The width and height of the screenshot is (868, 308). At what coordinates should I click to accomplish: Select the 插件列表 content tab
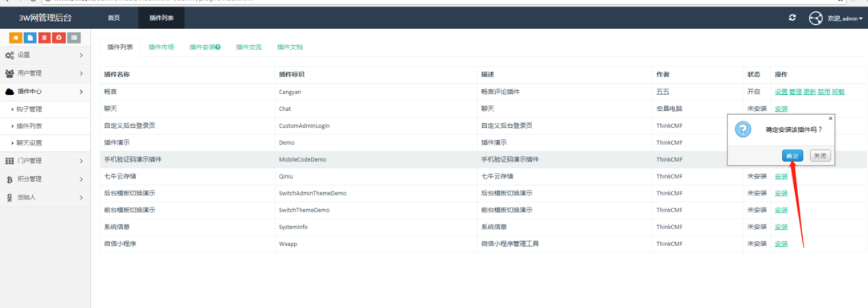(x=120, y=47)
